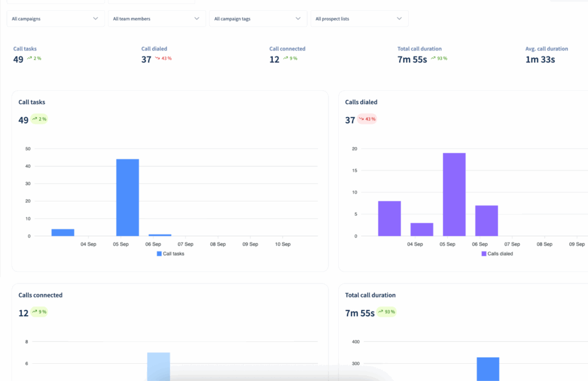Expand the All campaign tags filter
The height and width of the screenshot is (381, 588).
258,19
